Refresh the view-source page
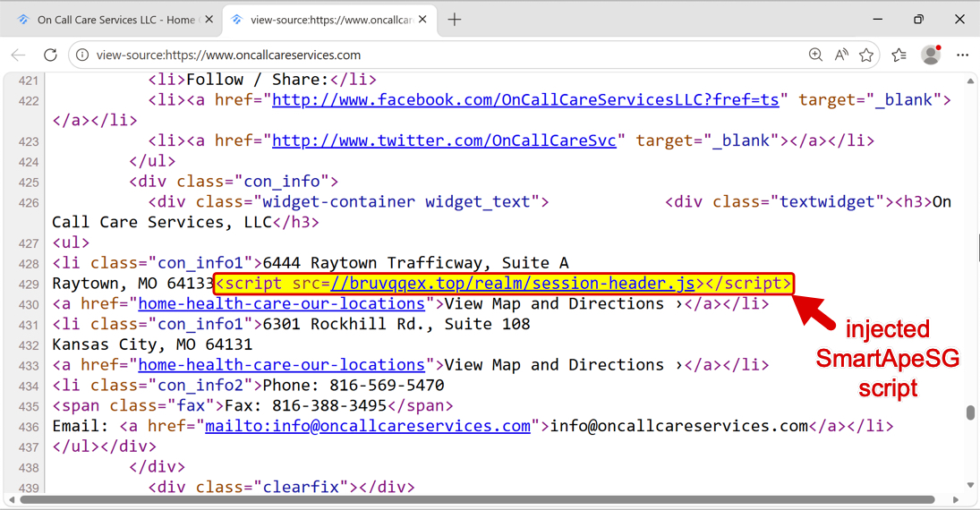 tap(50, 55)
